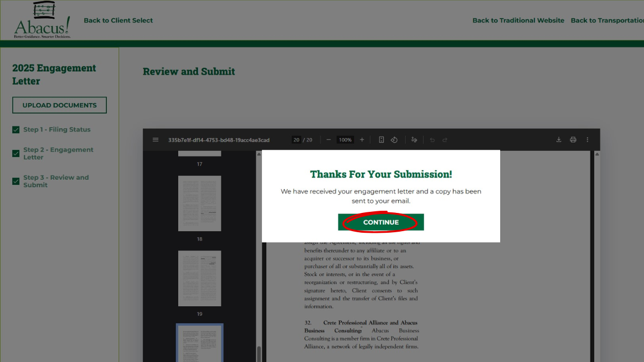Click the fit to page icon
The width and height of the screenshot is (644, 362).
tap(382, 140)
